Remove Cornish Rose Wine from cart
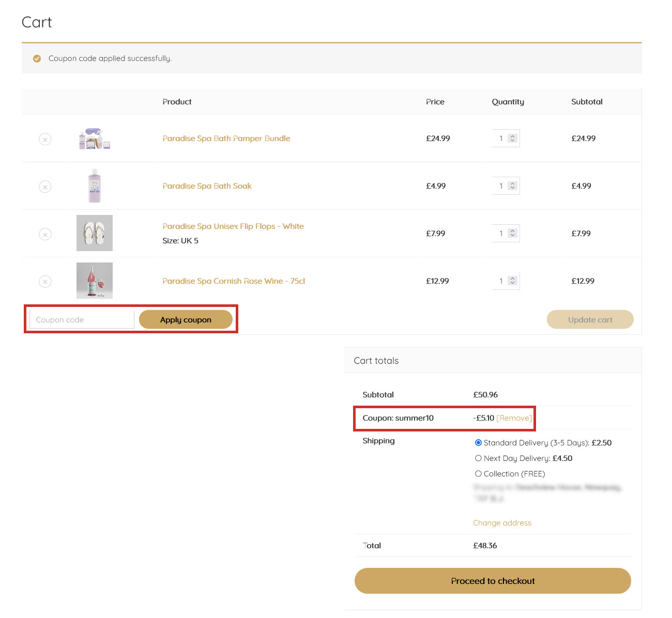The height and width of the screenshot is (618, 672). pyautogui.click(x=45, y=282)
